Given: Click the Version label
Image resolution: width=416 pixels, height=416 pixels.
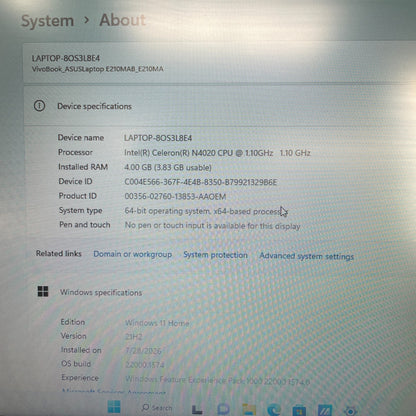Looking at the screenshot, I should pyautogui.click(x=73, y=336).
